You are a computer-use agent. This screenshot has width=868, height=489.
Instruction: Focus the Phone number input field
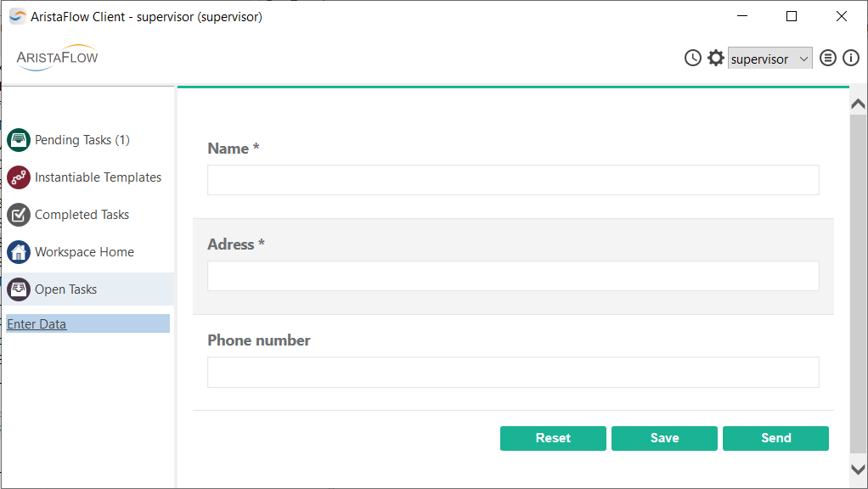tap(513, 373)
